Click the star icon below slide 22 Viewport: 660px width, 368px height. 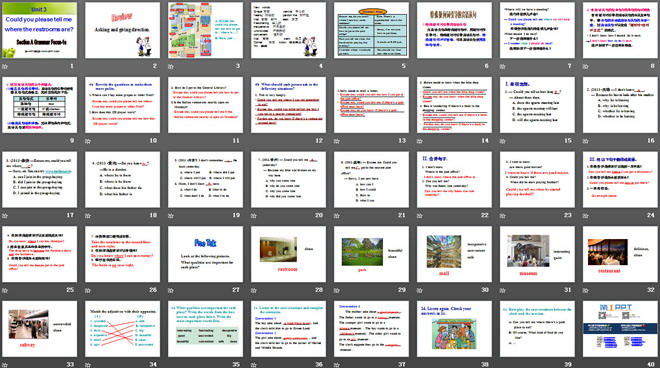coord(420,216)
